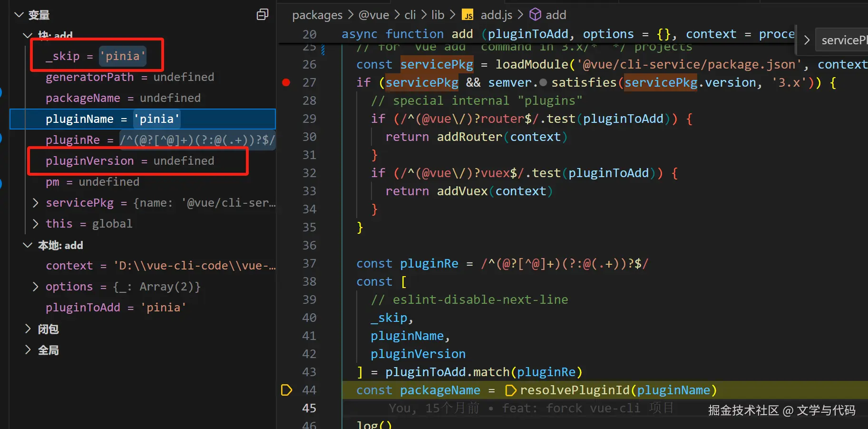Collapse the 块: add scope
This screenshot has height=429, width=868.
pos(28,35)
